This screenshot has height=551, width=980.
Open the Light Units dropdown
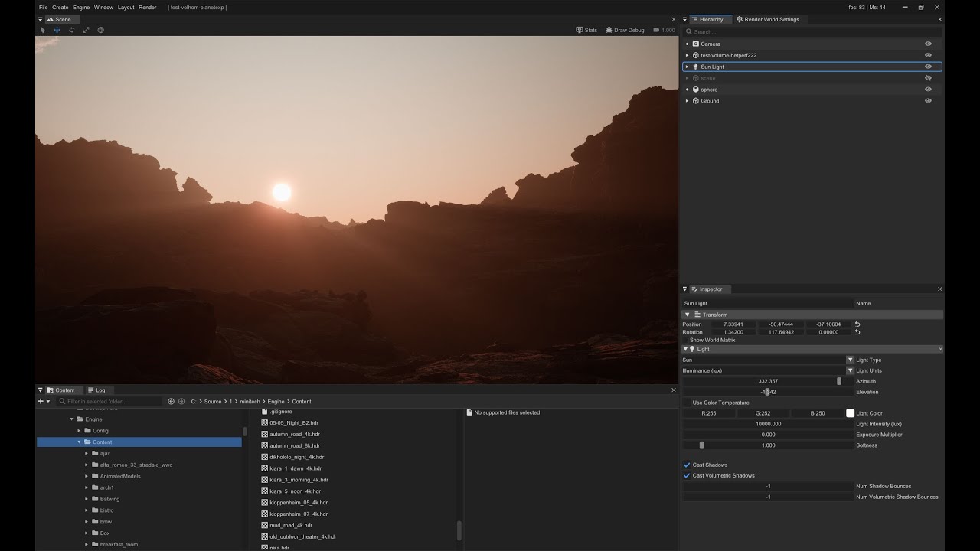(850, 370)
